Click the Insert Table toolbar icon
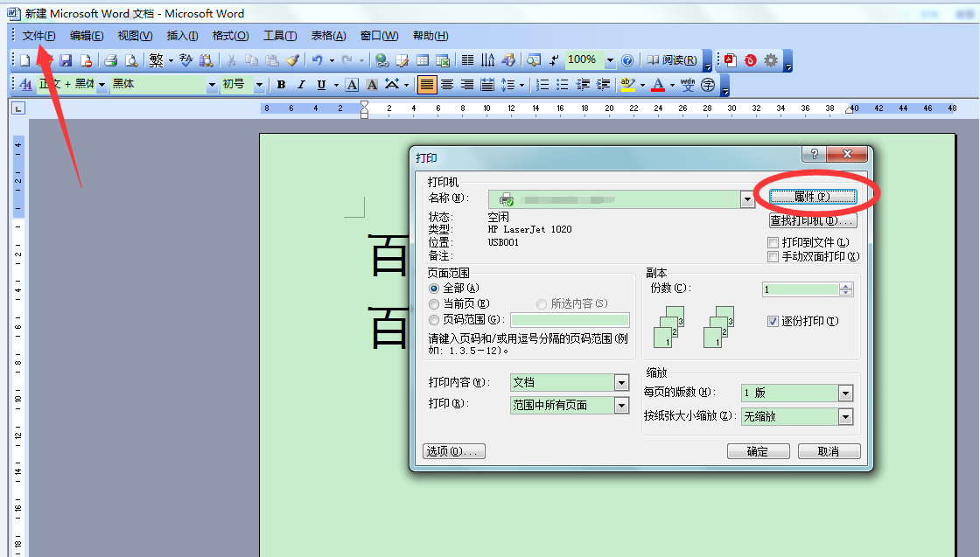This screenshot has height=557, width=980. tap(423, 60)
